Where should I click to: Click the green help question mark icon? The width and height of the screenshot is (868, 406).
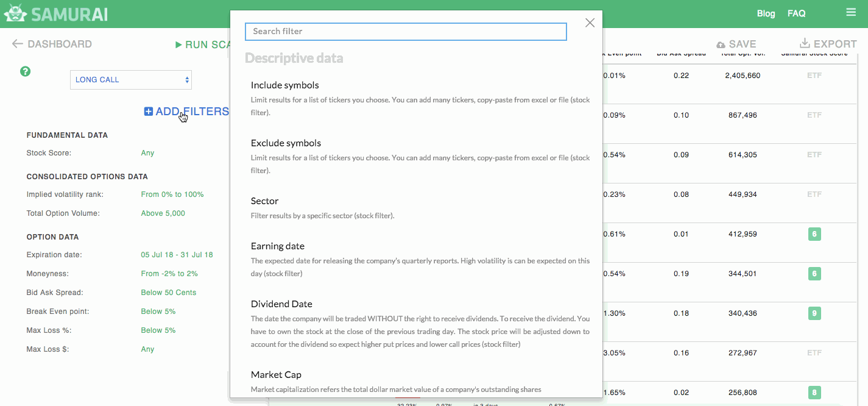click(25, 71)
